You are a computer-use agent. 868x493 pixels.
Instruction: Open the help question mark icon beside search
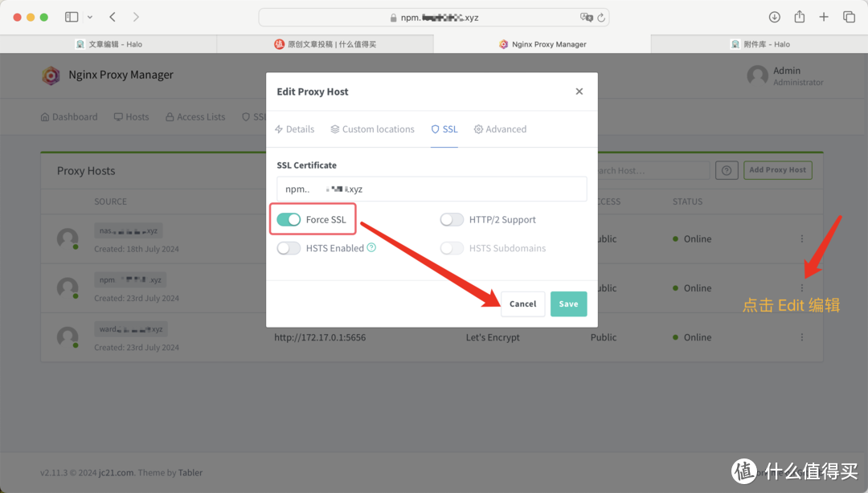coord(727,170)
